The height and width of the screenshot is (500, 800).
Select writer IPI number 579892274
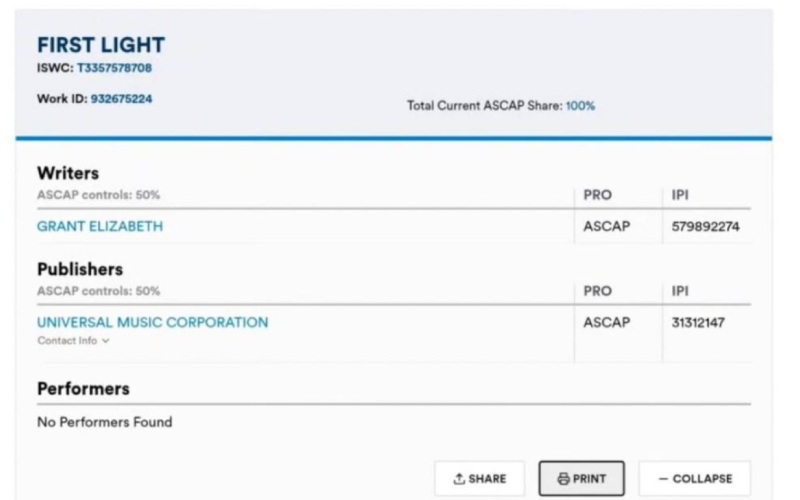705,227
